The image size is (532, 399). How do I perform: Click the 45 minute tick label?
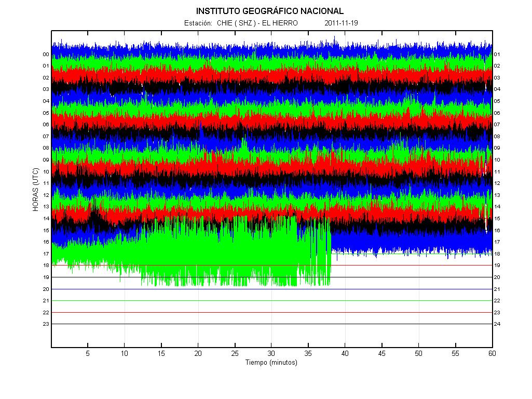[381, 353]
